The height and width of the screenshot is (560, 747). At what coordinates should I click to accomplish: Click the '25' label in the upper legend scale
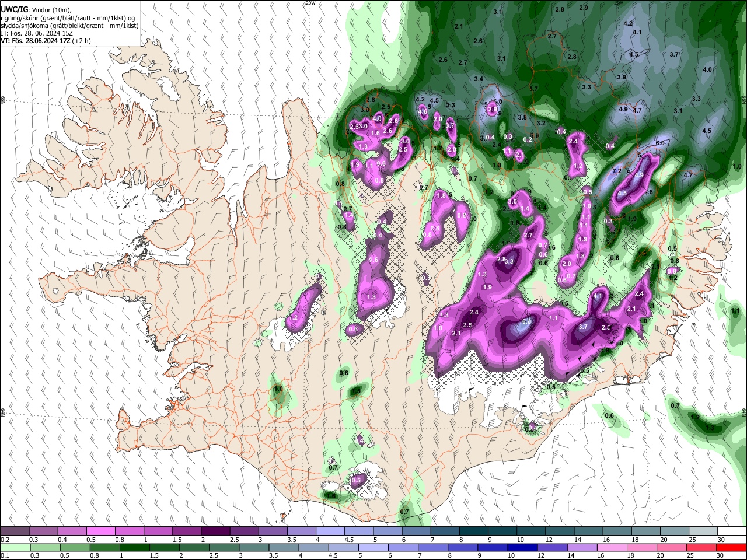pos(692,540)
